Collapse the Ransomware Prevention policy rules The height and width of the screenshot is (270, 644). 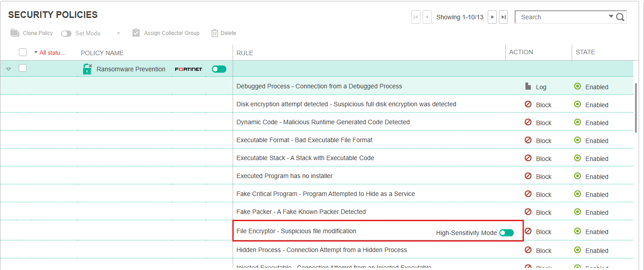(x=9, y=69)
